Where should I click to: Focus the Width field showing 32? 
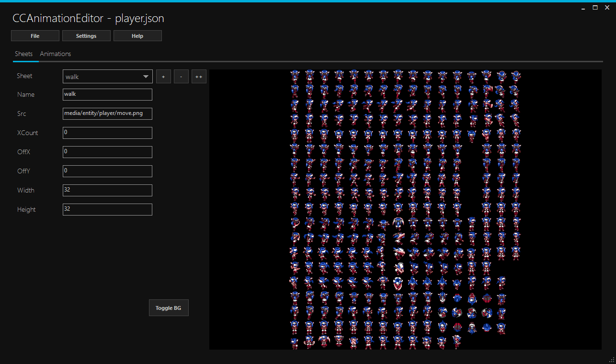click(x=107, y=190)
